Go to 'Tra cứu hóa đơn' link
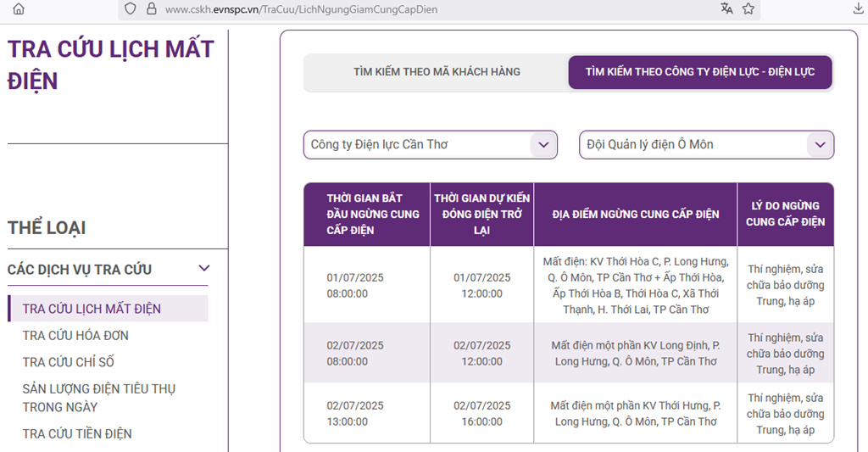868x452 pixels. (x=75, y=336)
